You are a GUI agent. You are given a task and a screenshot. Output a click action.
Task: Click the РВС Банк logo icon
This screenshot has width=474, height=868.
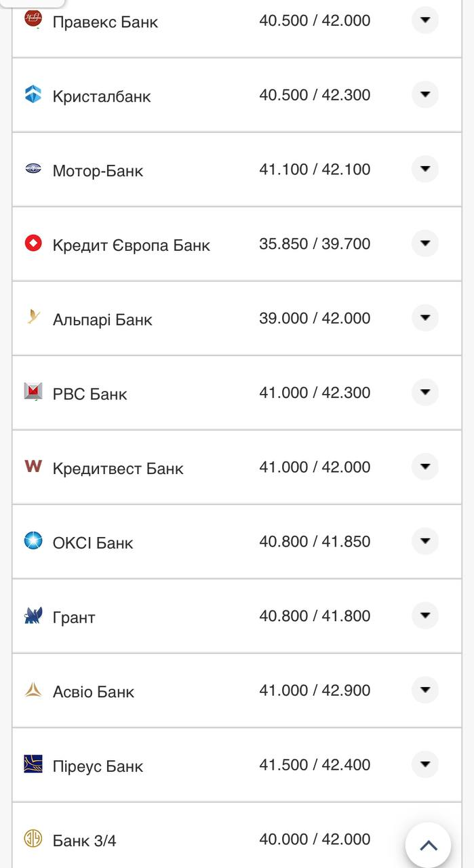(33, 391)
